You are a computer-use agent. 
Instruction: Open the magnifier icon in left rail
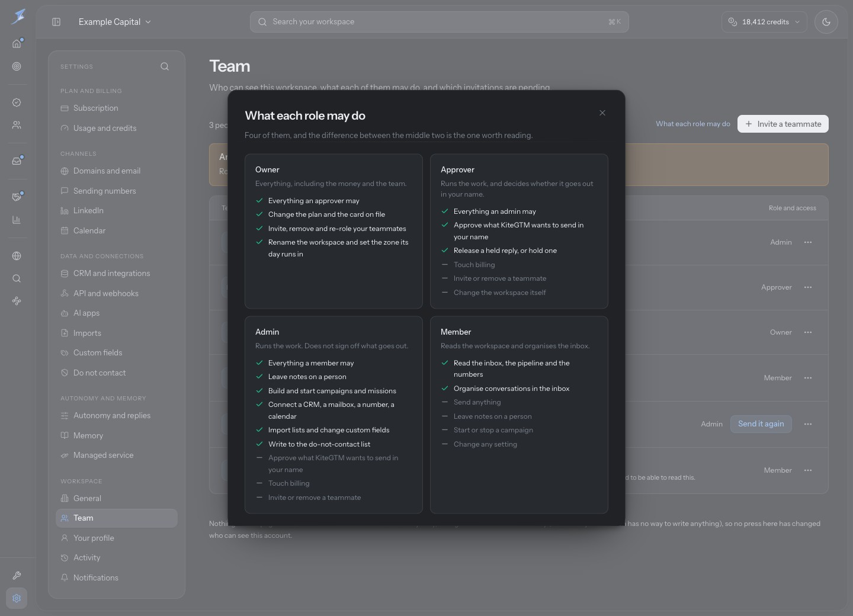17,278
